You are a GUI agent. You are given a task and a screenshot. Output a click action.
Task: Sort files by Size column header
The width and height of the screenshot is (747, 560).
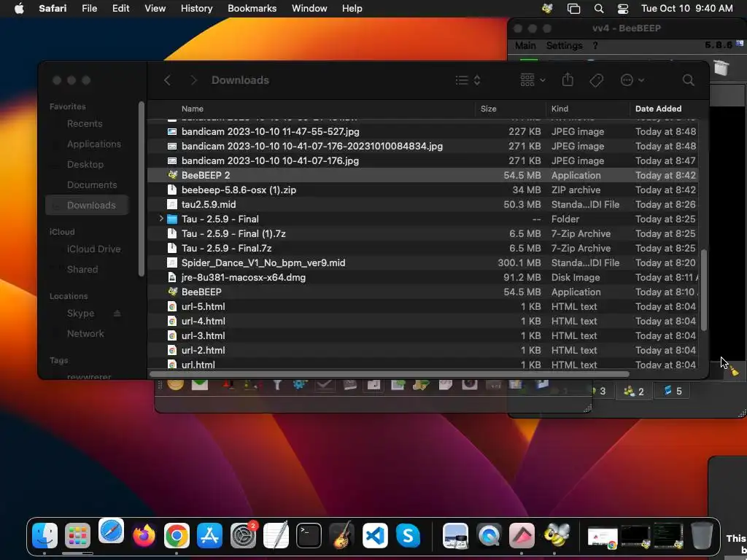[488, 109]
